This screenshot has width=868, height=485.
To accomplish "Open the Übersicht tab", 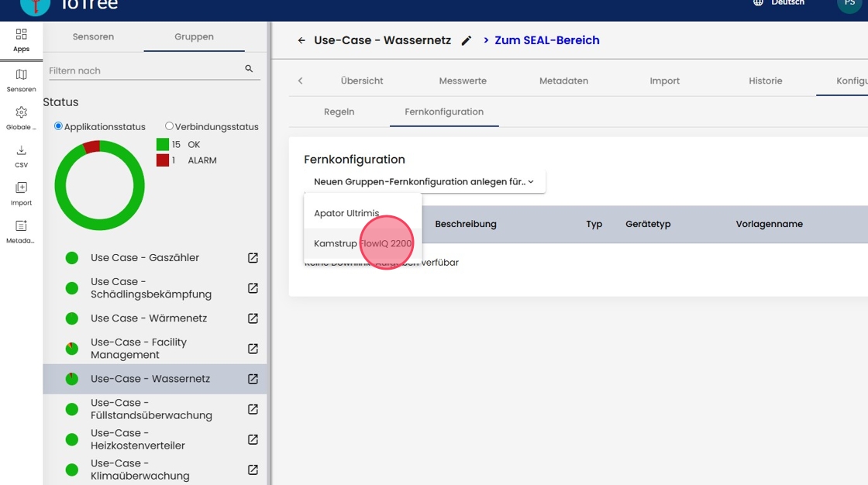I will coord(362,81).
